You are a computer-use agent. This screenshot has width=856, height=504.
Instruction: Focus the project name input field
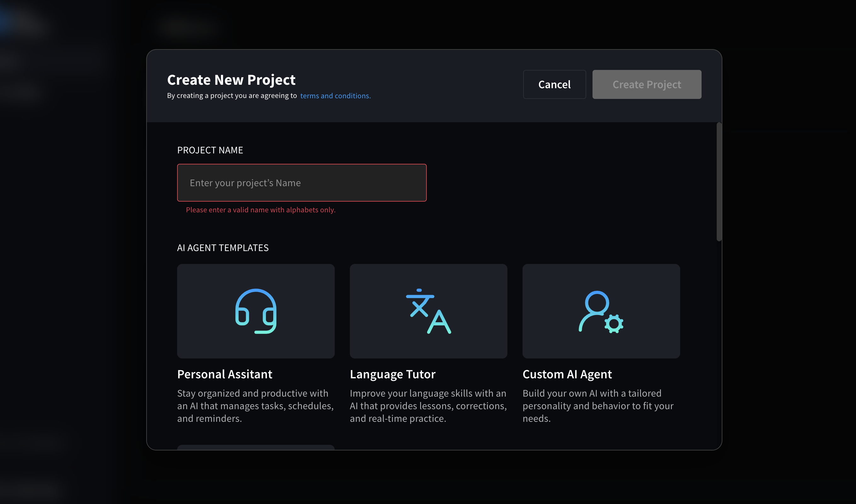tap(302, 183)
